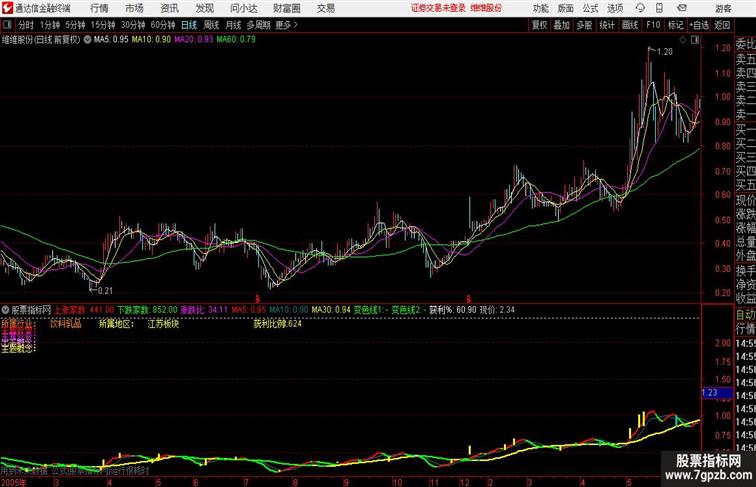
Task: Click the 获利%: 60.90 value
Action: point(453,310)
